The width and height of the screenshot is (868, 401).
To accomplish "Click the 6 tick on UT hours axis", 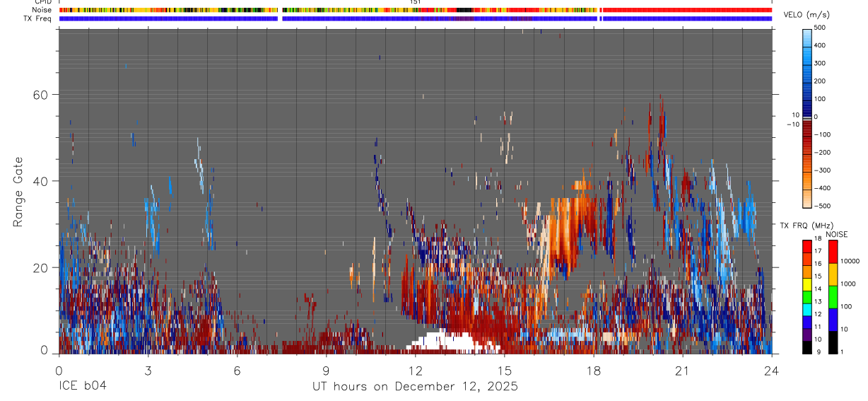I will tap(237, 371).
